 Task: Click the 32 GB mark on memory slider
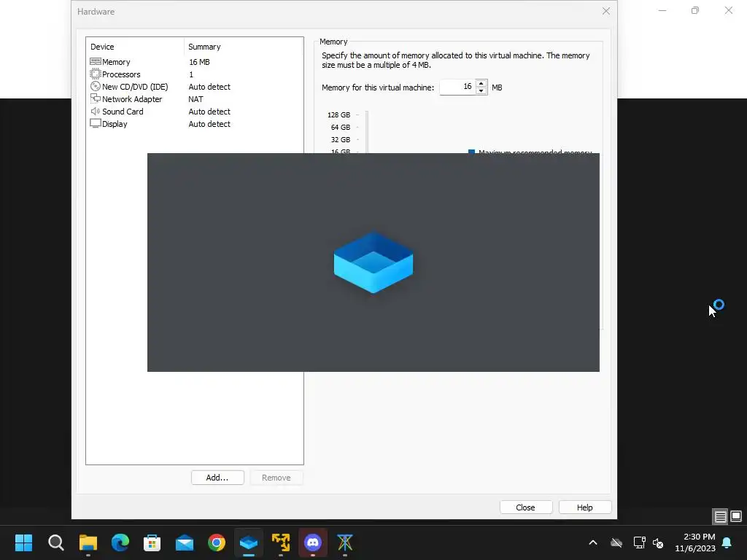click(x=340, y=139)
